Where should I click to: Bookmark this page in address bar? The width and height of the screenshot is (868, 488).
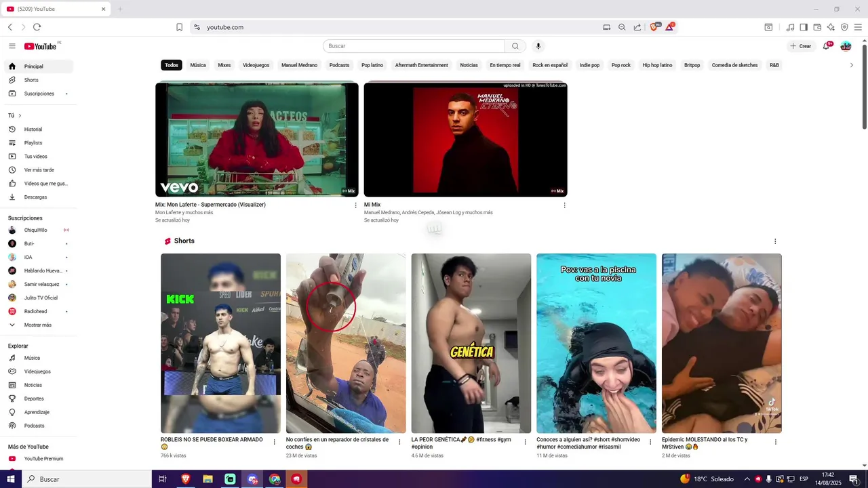pos(179,27)
